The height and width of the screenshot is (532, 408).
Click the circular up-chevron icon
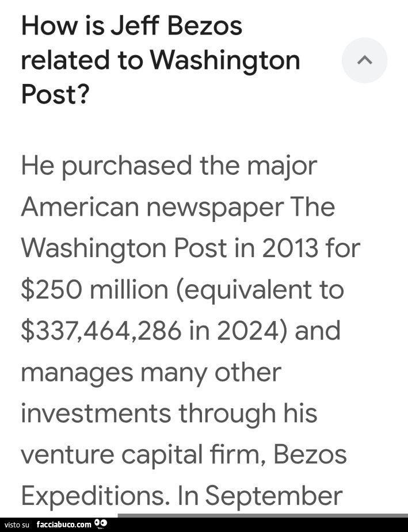pos(364,60)
